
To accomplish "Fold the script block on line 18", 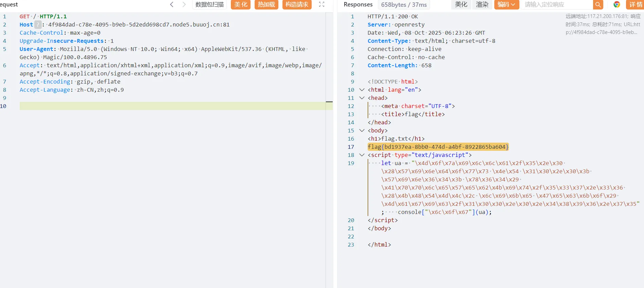I will [362, 155].
